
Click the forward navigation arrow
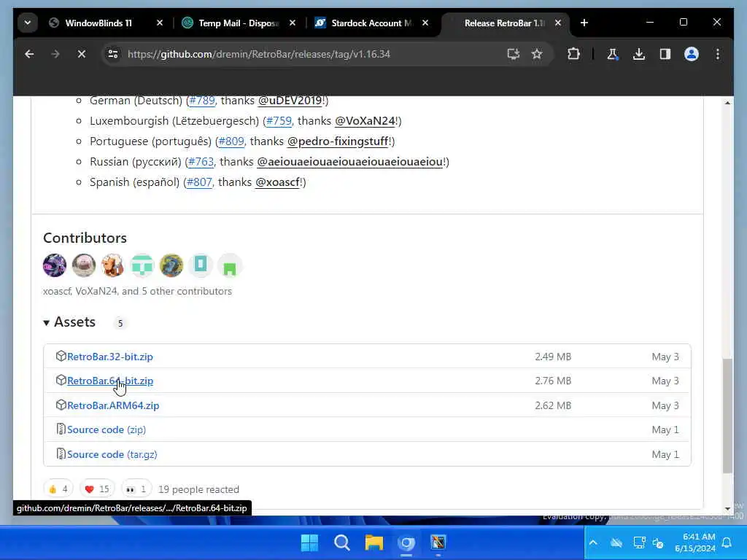pyautogui.click(x=55, y=54)
